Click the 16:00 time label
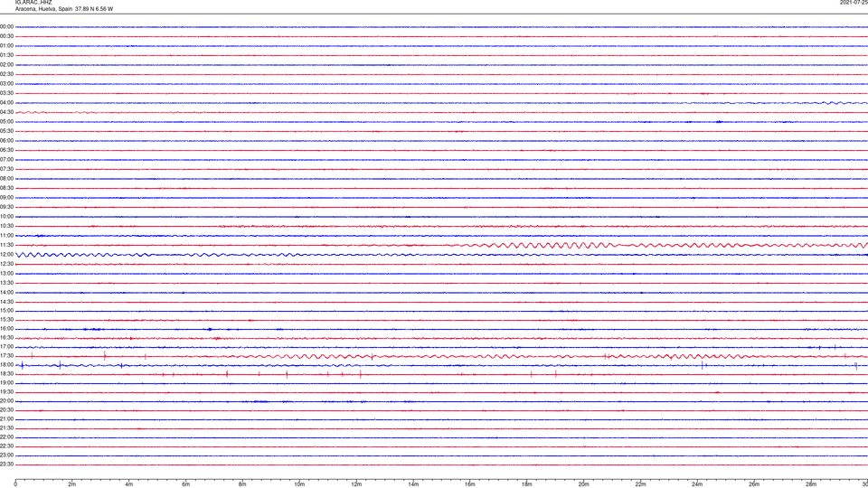This screenshot has height=488, width=868. (x=6, y=329)
